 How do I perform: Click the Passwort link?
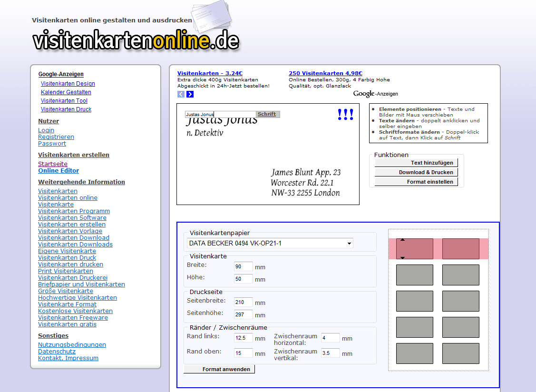click(x=52, y=144)
